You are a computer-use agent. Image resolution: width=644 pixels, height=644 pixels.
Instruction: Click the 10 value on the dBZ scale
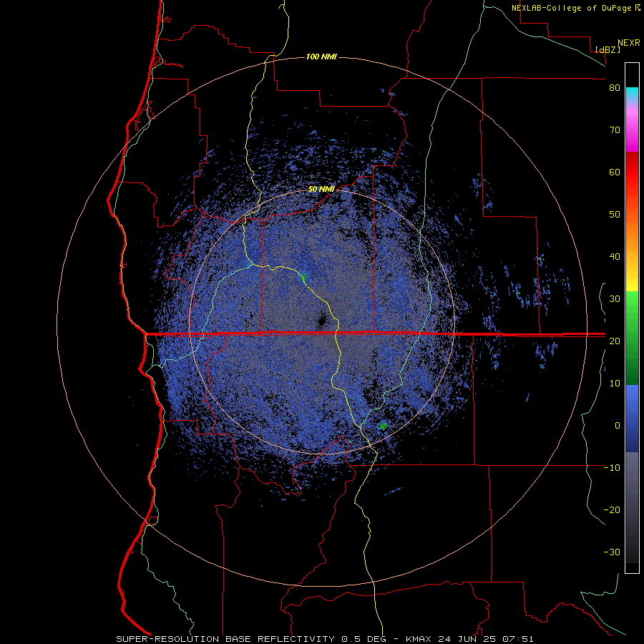coord(615,384)
